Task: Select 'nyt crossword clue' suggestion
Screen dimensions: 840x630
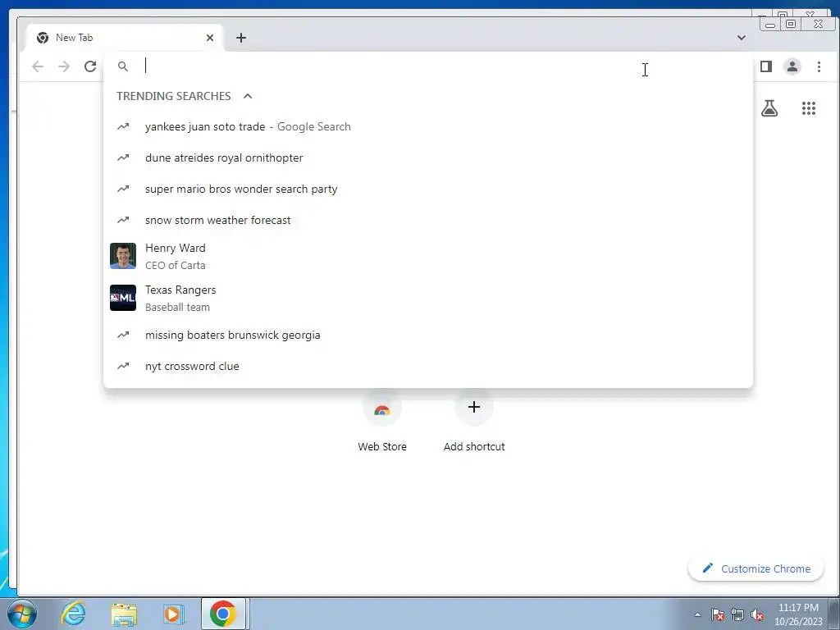Action: pyautogui.click(x=428, y=366)
